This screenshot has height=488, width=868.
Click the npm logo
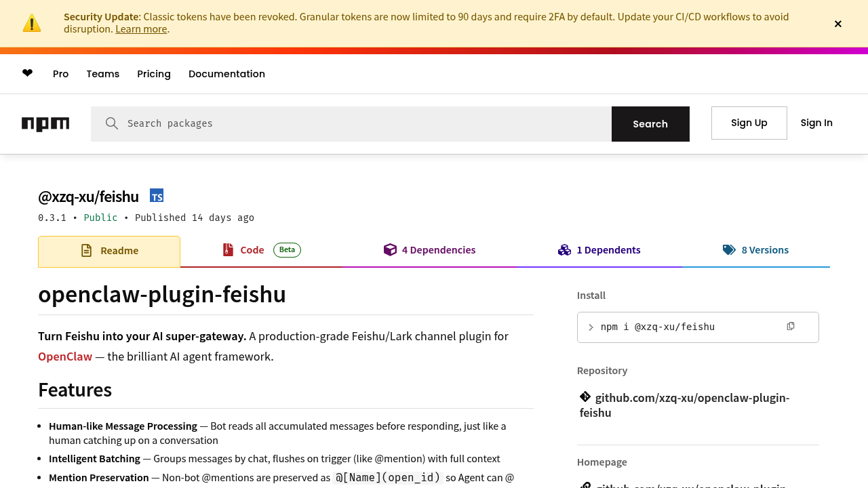[x=45, y=124]
